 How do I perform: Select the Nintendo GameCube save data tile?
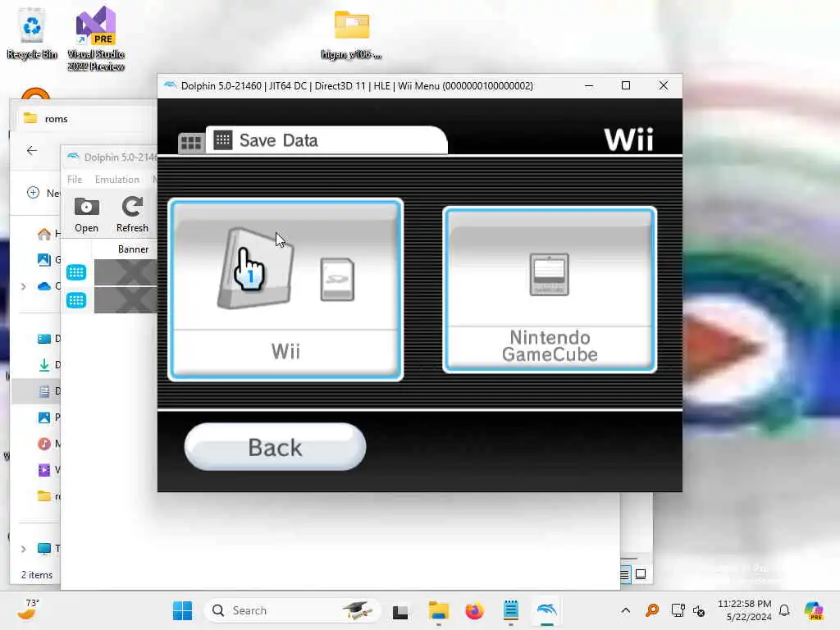[550, 290]
